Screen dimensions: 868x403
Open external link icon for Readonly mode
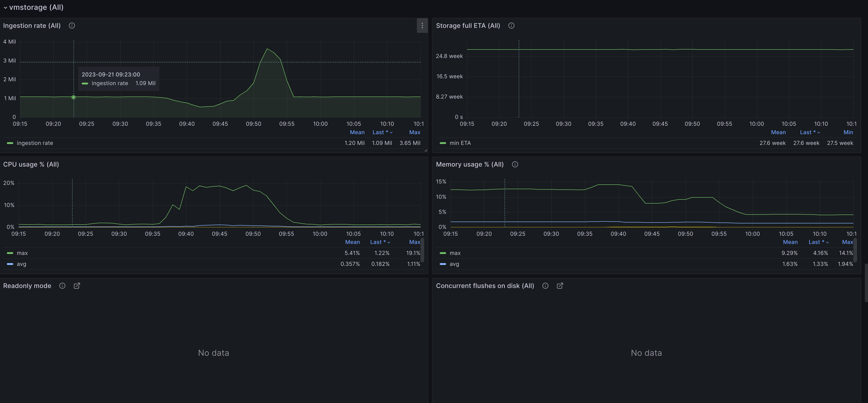coord(77,285)
